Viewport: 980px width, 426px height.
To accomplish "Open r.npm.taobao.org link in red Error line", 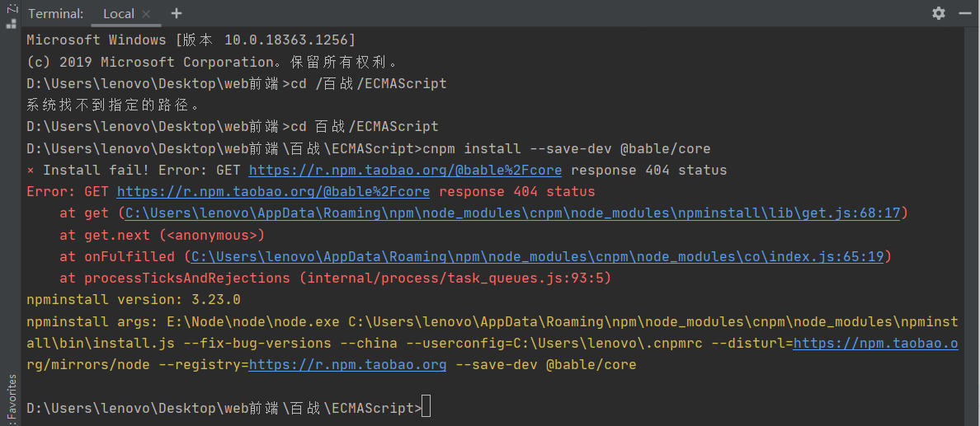I will coord(273,191).
